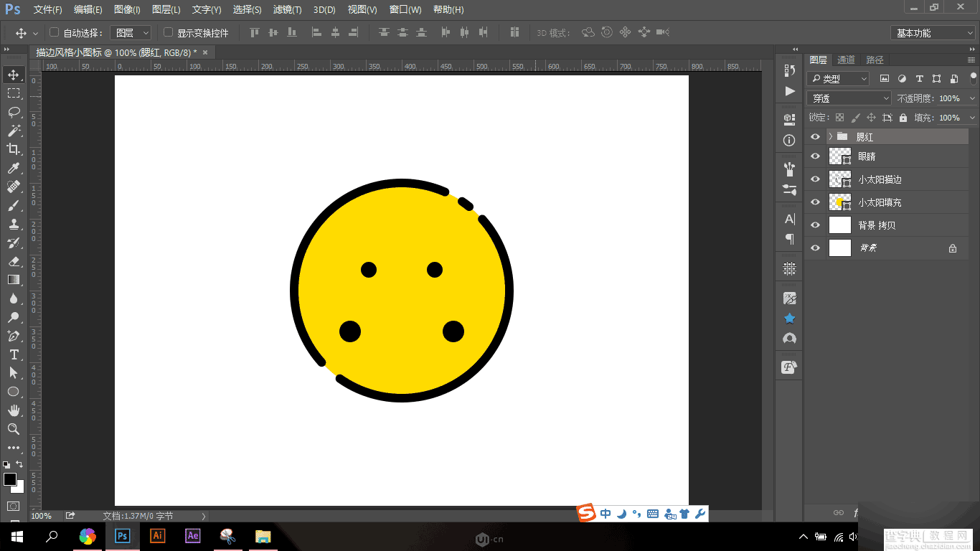Open the Actions panel play icon

(x=790, y=91)
